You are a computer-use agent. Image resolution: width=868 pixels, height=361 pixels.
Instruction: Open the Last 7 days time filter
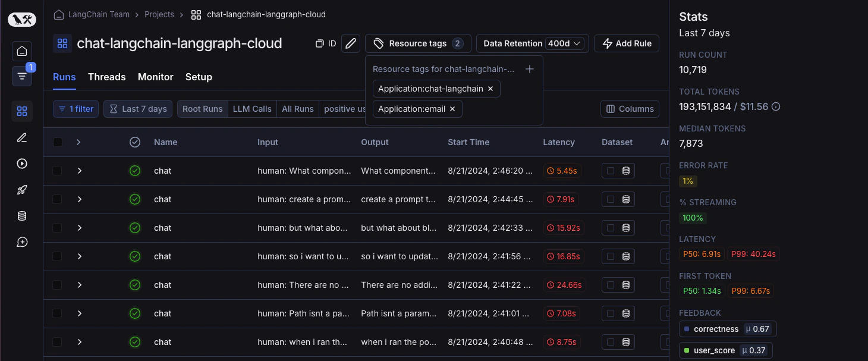[x=138, y=109]
